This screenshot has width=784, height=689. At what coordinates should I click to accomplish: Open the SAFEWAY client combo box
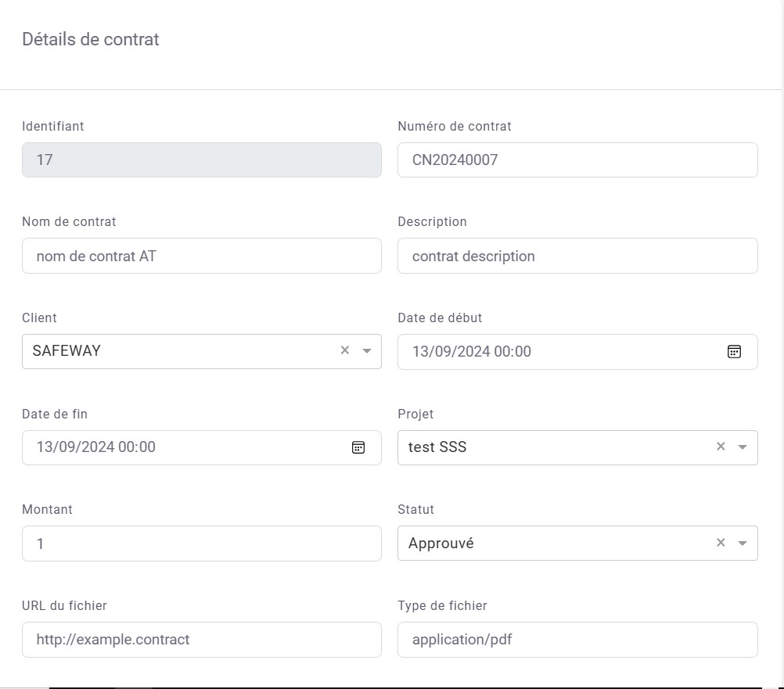click(172, 351)
